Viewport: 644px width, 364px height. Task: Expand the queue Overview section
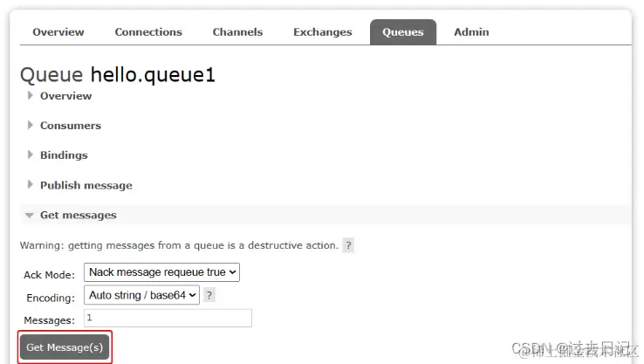[65, 96]
